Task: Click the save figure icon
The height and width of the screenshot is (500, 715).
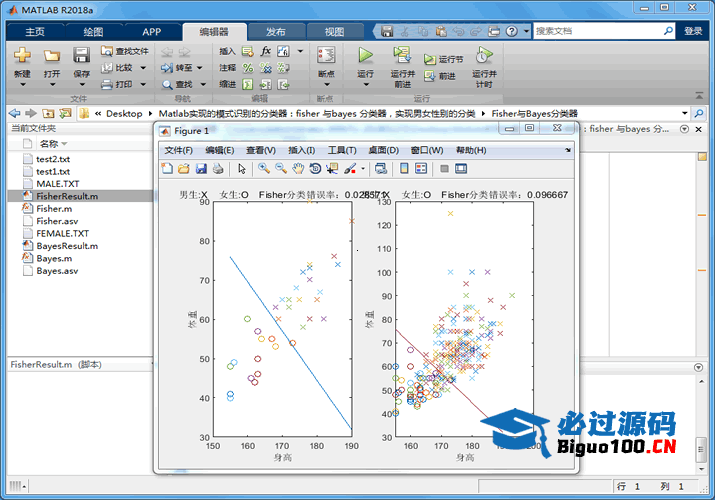Action: coord(201,168)
